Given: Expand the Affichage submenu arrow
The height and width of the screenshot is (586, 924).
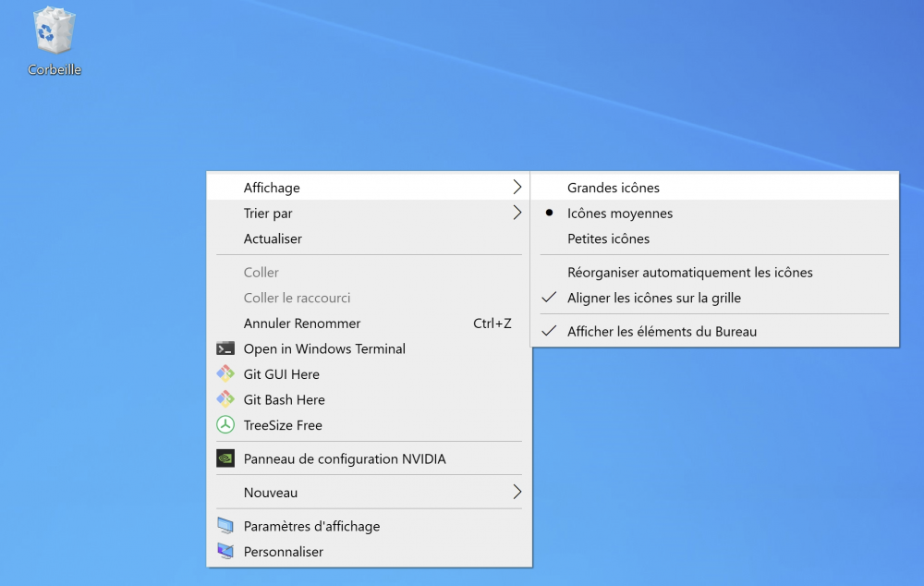Looking at the screenshot, I should pyautogui.click(x=517, y=188).
